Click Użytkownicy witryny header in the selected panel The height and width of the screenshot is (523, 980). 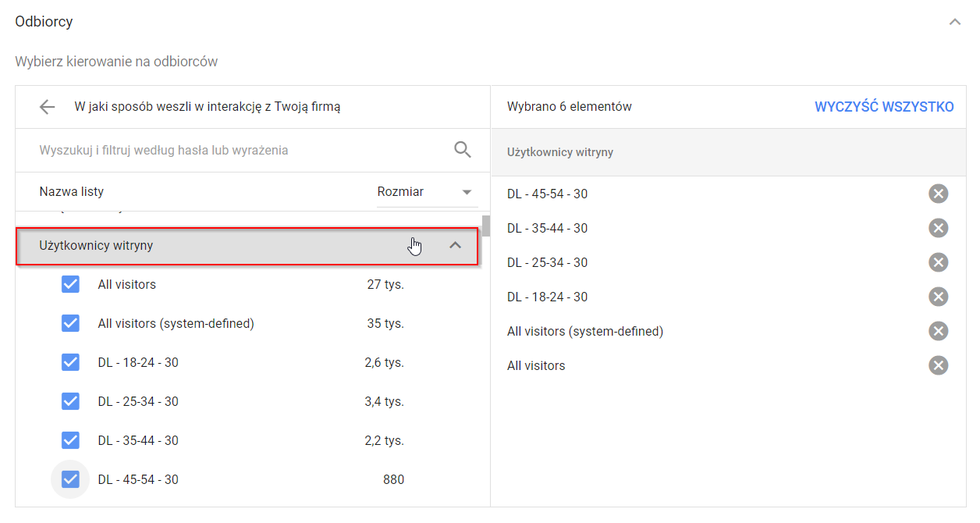pyautogui.click(x=560, y=152)
